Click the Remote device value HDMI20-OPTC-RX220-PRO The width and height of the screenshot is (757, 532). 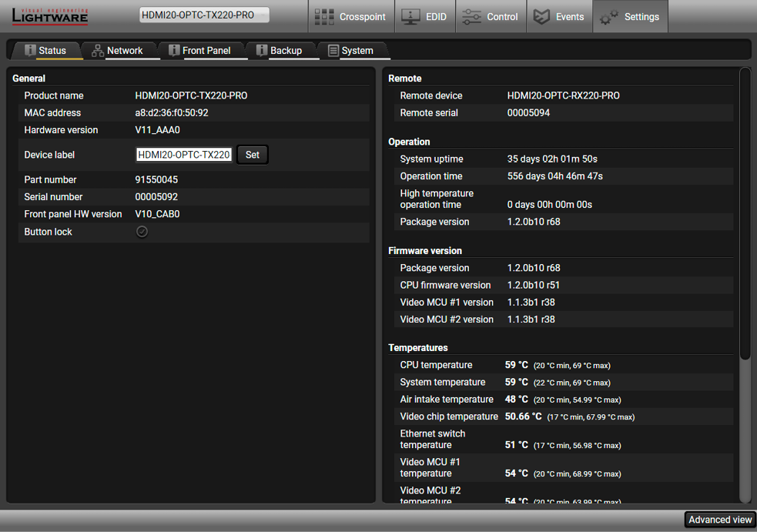[564, 95]
